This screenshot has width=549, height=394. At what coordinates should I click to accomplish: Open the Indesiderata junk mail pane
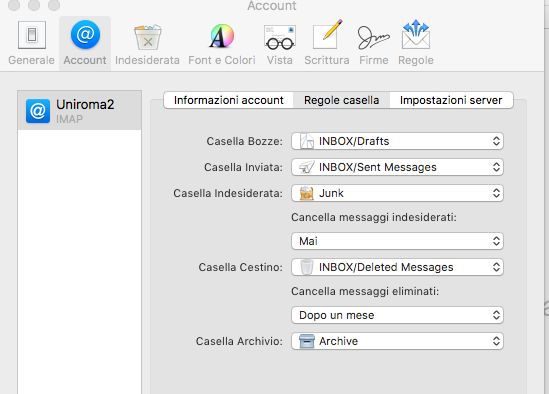pos(147,43)
